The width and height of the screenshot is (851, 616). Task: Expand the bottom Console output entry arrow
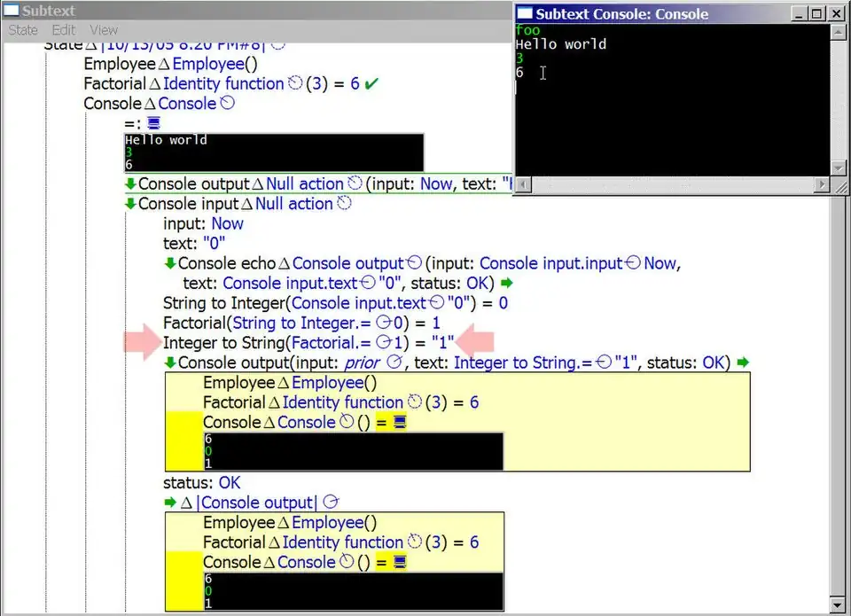[x=169, y=500]
